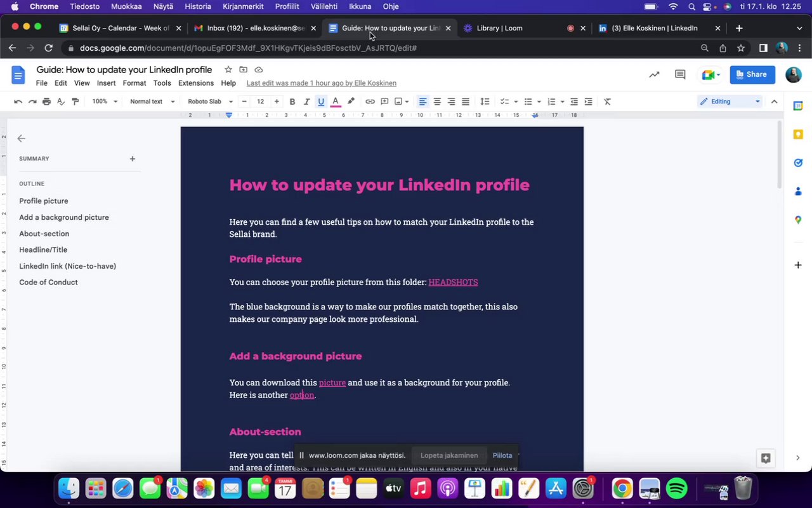This screenshot has height=508, width=812.
Task: Open the Roboto Slab font dropdown
Action: tap(210, 102)
